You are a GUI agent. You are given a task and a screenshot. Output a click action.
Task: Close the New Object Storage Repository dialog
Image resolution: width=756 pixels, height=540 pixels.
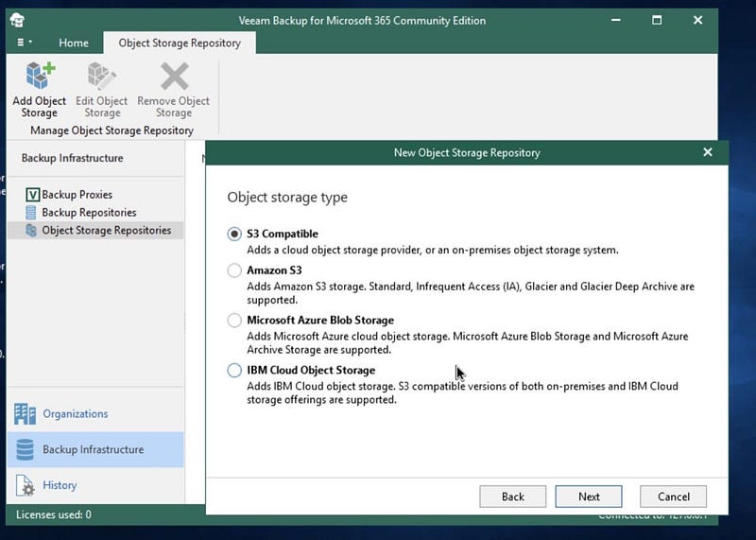pyautogui.click(x=707, y=152)
